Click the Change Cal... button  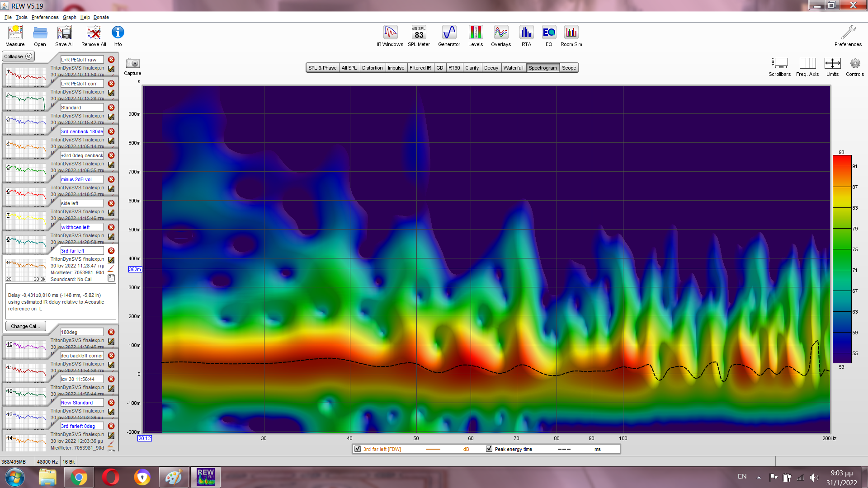pos(25,326)
